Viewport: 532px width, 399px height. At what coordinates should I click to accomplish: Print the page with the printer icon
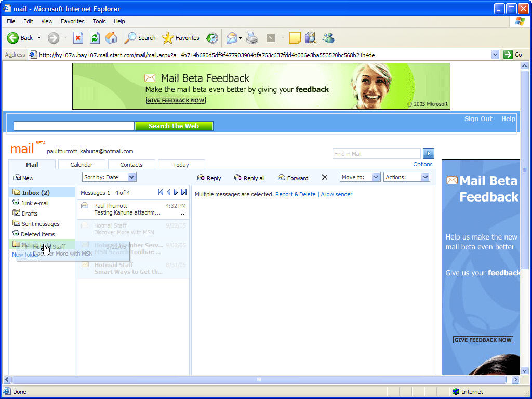252,38
